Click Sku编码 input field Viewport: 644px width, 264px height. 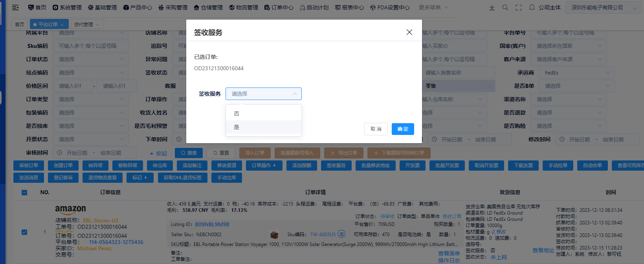pos(91,46)
